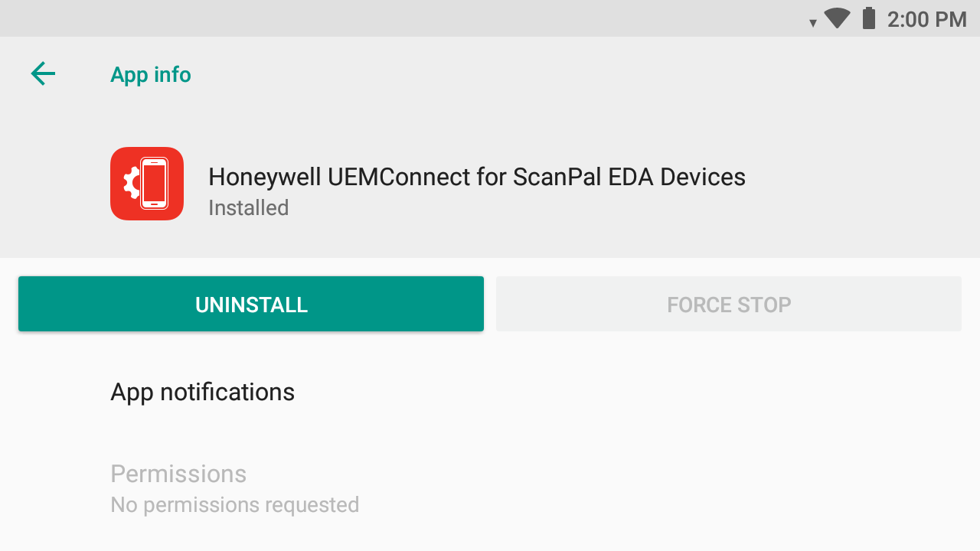Click "EDA Devices" in the app name
This screenshot has width=980, height=551.
coord(677,178)
